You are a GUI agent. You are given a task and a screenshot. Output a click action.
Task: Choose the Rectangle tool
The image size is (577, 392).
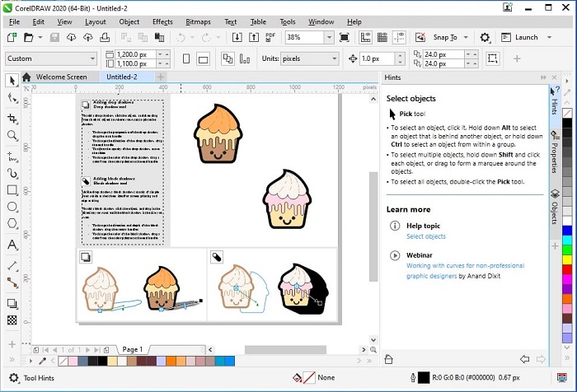click(12, 189)
